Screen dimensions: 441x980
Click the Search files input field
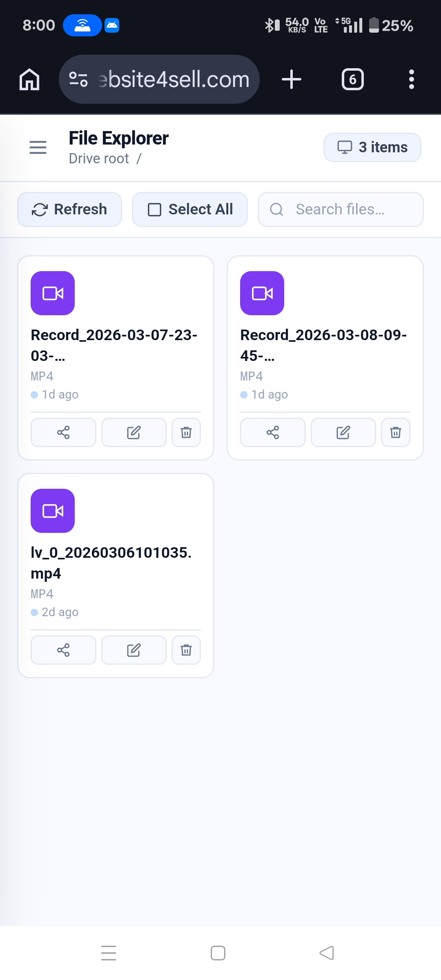tap(341, 209)
